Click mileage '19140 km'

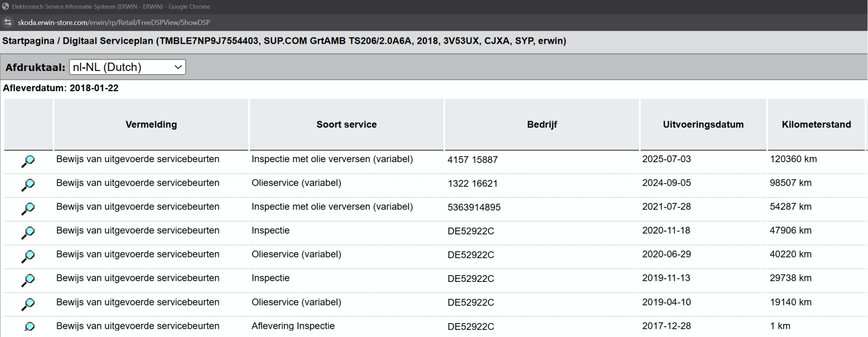pos(791,302)
